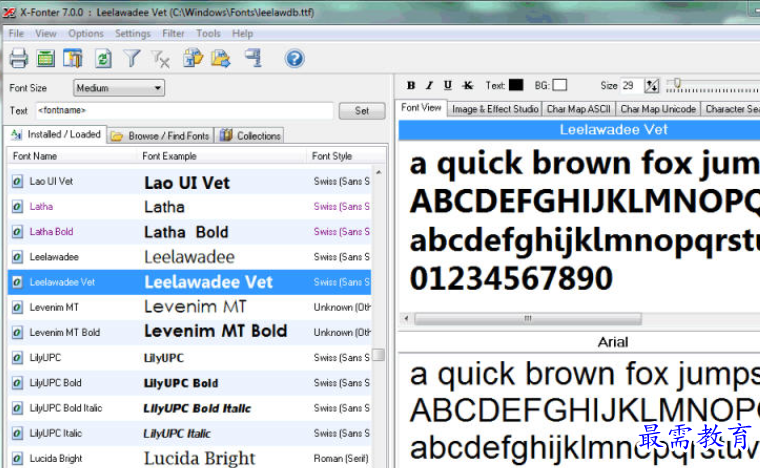
Task: Click the icon beside LilyUPC Italic
Action: point(17,433)
